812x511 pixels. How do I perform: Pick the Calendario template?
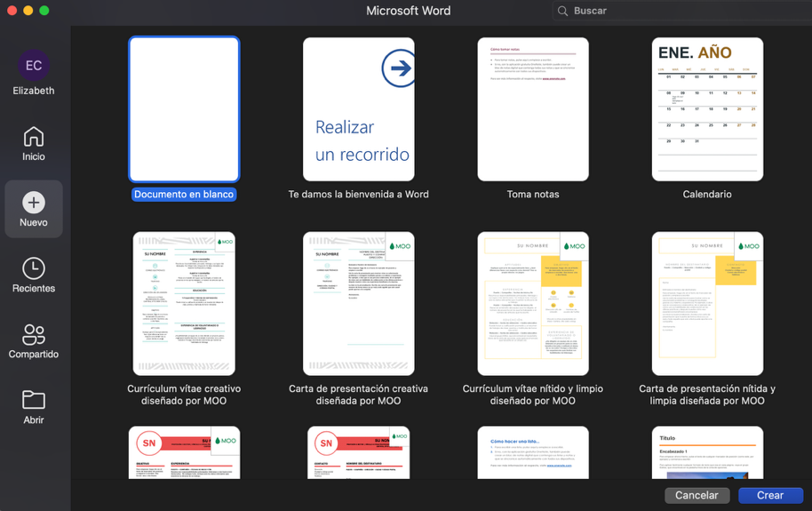tap(707, 109)
